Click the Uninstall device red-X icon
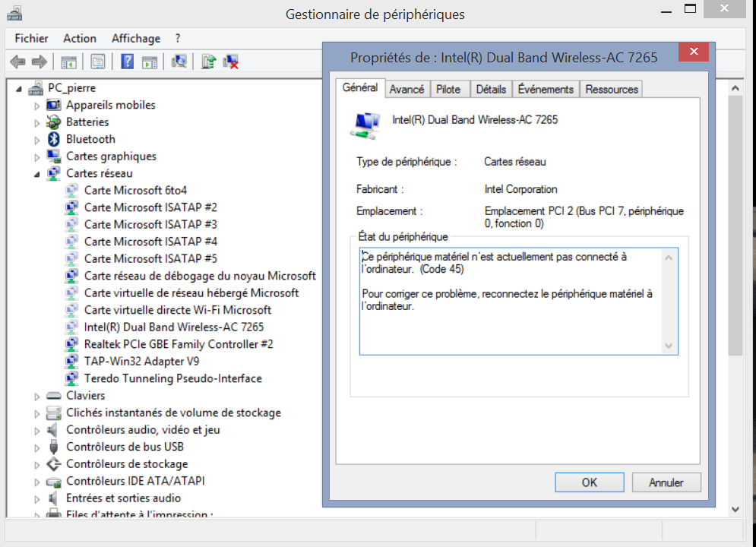 coord(232,62)
